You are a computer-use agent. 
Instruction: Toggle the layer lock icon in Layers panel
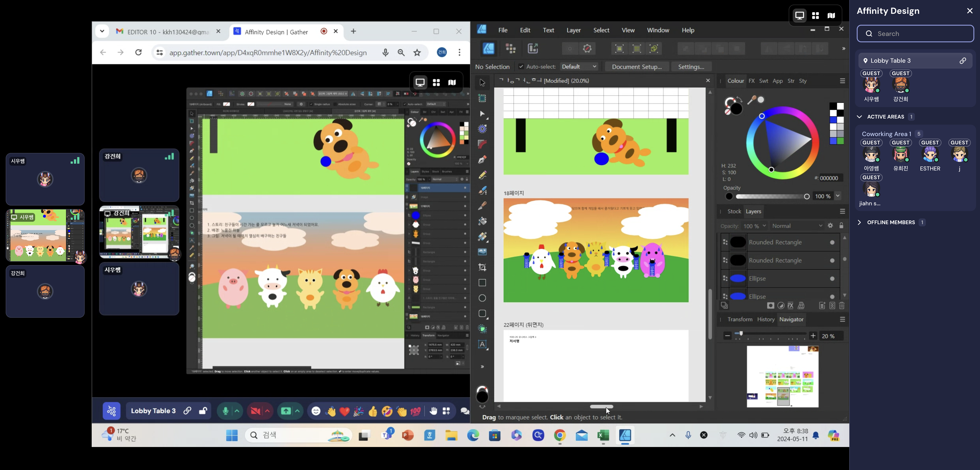click(x=842, y=226)
